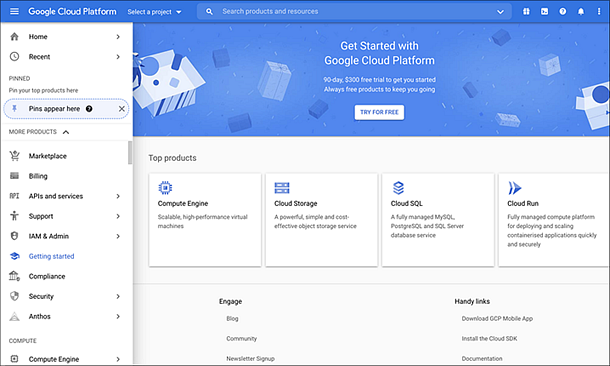The image size is (610, 366).
Task: Click the pin icon in Pins appear here
Action: 14,109
